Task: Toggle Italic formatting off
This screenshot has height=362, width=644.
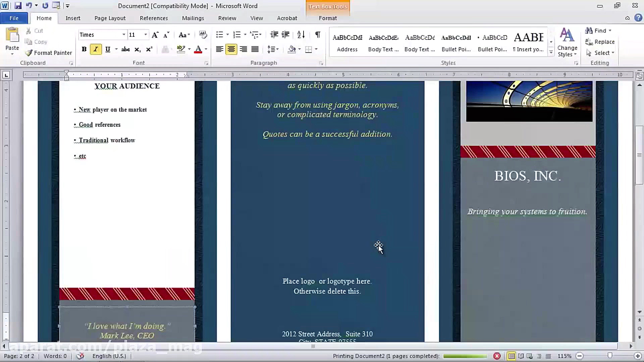Action: pyautogui.click(x=96, y=50)
